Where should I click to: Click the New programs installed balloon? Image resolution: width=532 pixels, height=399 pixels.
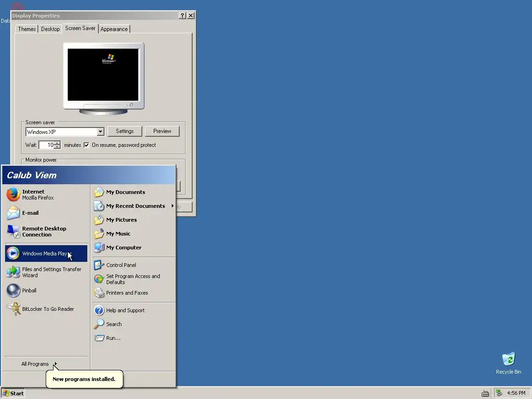pos(84,379)
